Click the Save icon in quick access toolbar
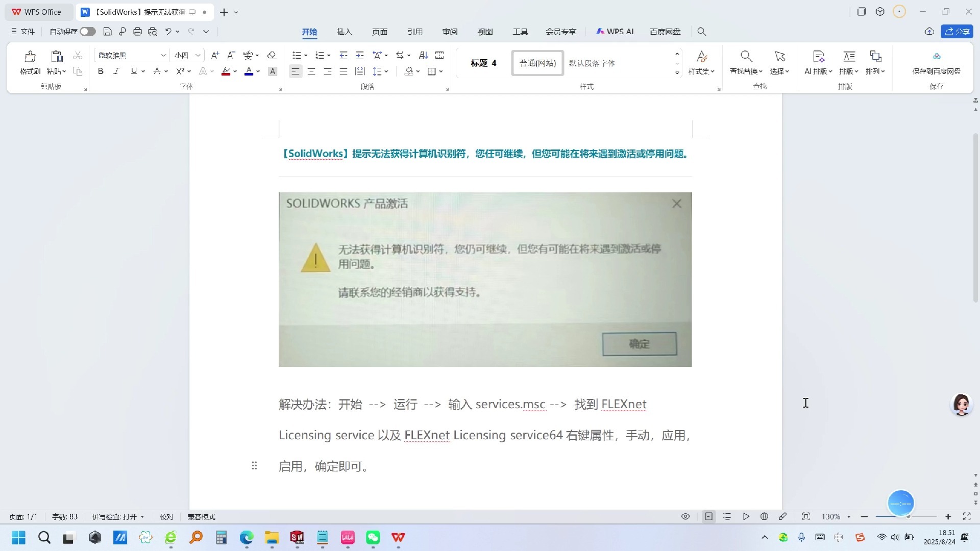Image resolution: width=980 pixels, height=551 pixels. click(x=107, y=32)
